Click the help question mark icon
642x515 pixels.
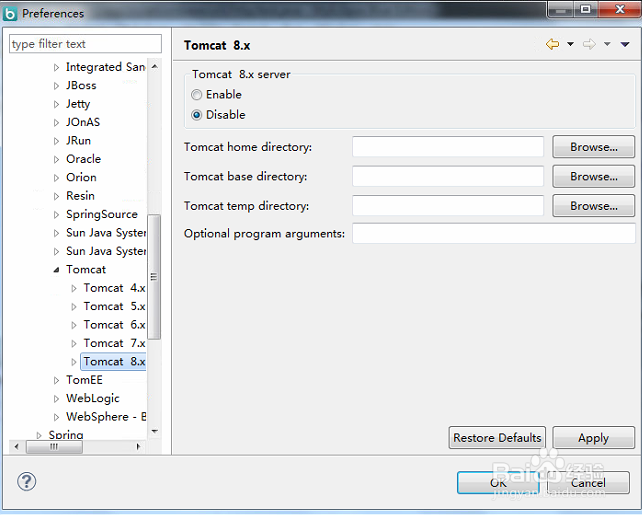(27, 481)
